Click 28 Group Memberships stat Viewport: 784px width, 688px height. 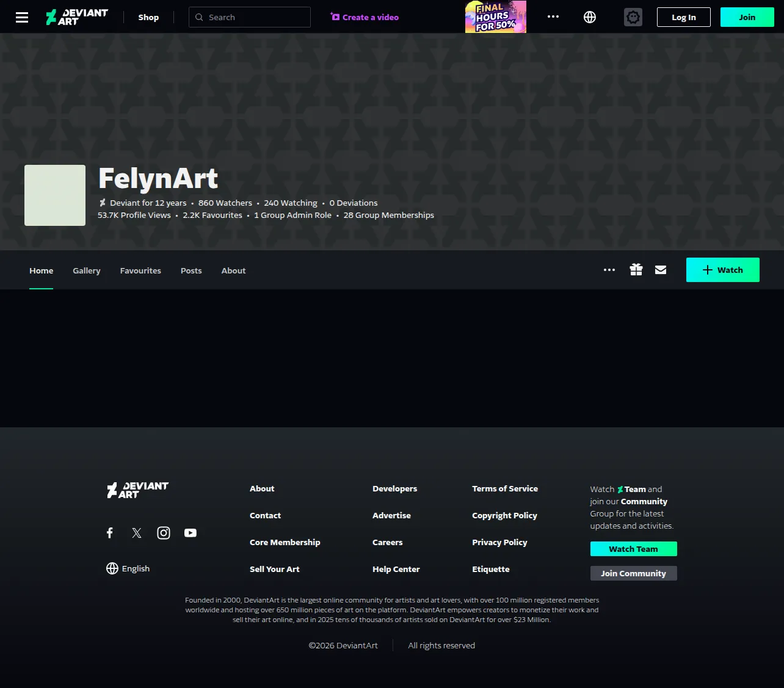(389, 215)
